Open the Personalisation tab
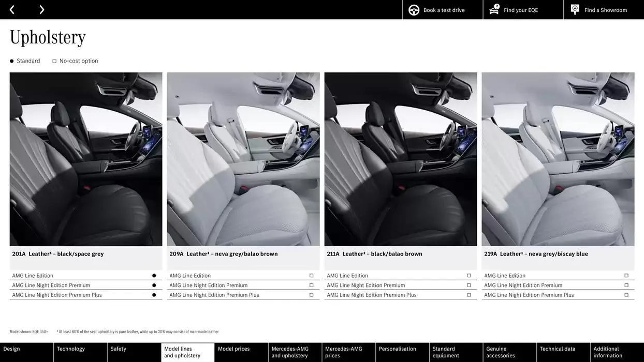644x362 pixels. pos(402,352)
